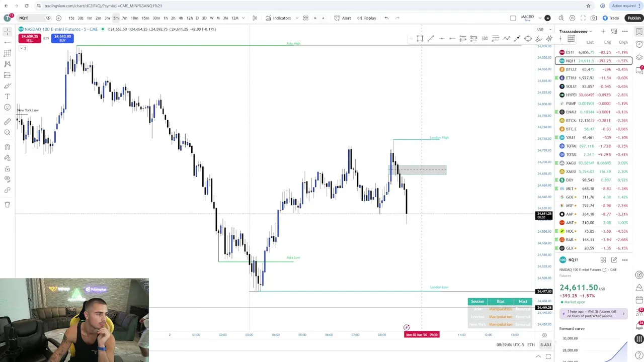Screen dimensions: 644x362
Task: Open the emoji icons tool in left sidebar
Action: [x=8, y=107]
